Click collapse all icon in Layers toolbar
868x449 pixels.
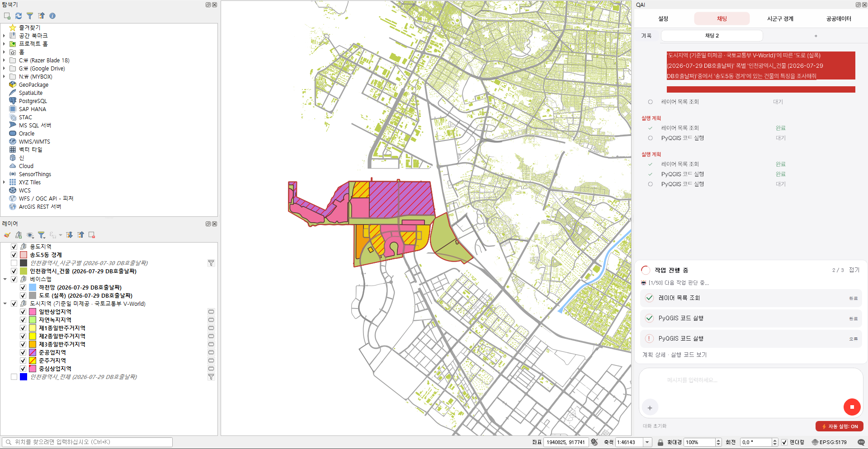80,235
